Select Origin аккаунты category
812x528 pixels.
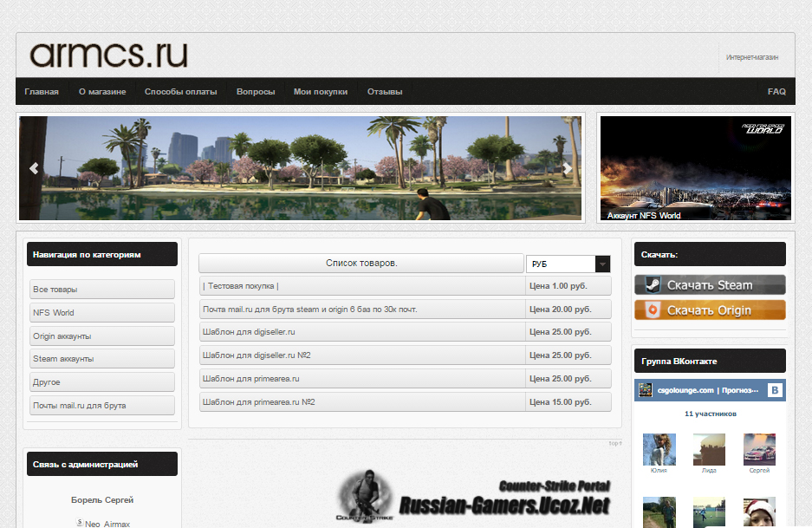(102, 336)
